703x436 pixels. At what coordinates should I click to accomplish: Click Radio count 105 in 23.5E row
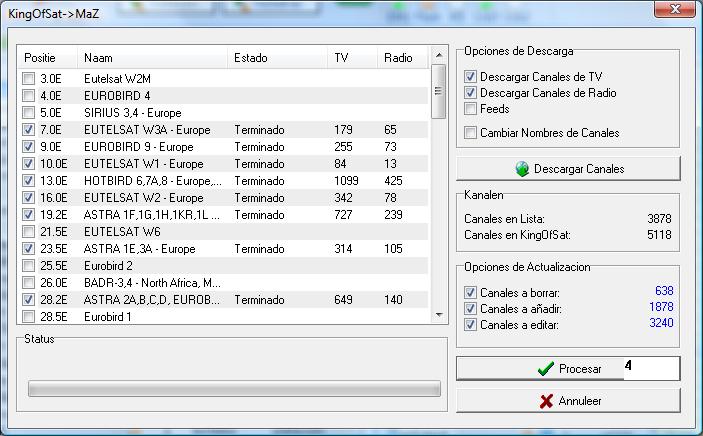(393, 249)
